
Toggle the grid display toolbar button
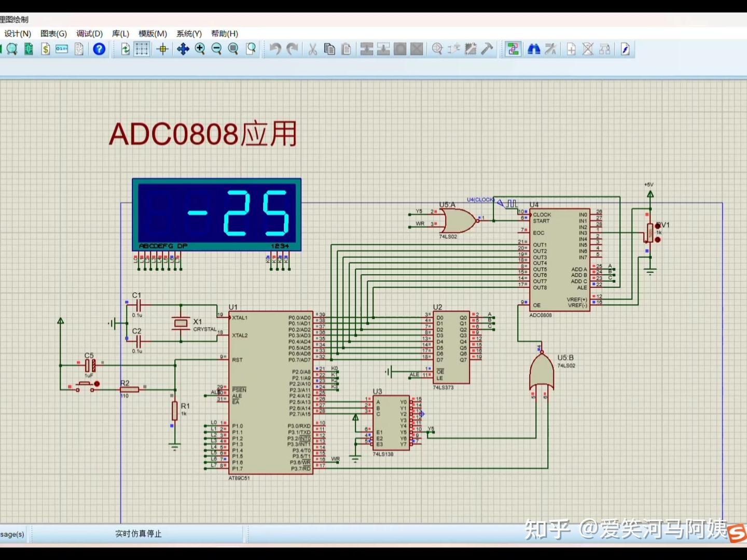point(142,49)
